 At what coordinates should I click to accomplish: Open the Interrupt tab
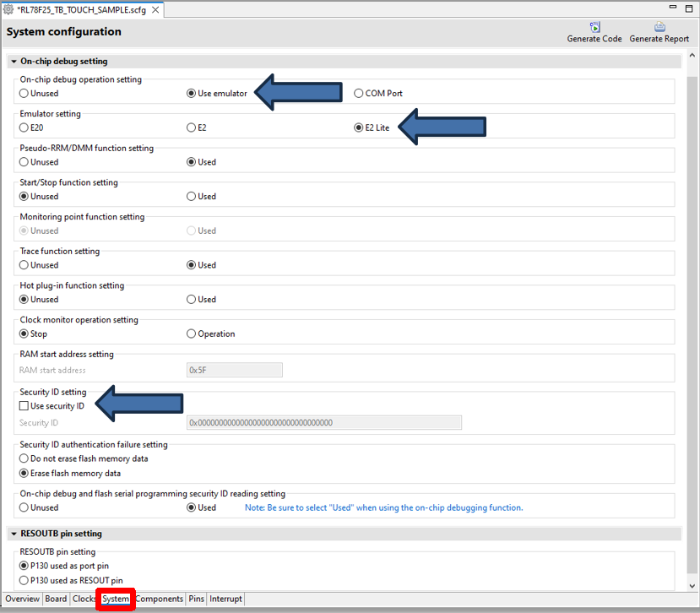pos(226,599)
